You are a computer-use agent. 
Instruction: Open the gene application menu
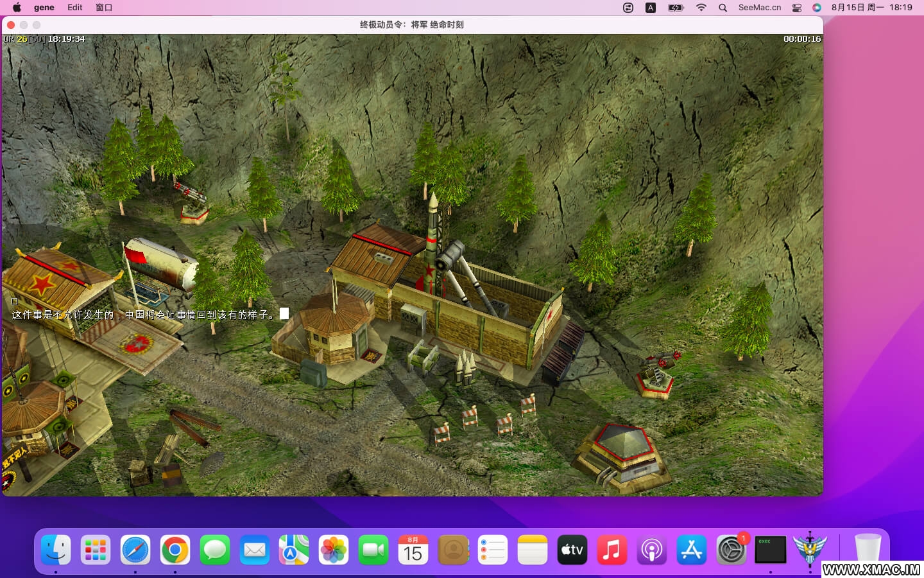[44, 8]
